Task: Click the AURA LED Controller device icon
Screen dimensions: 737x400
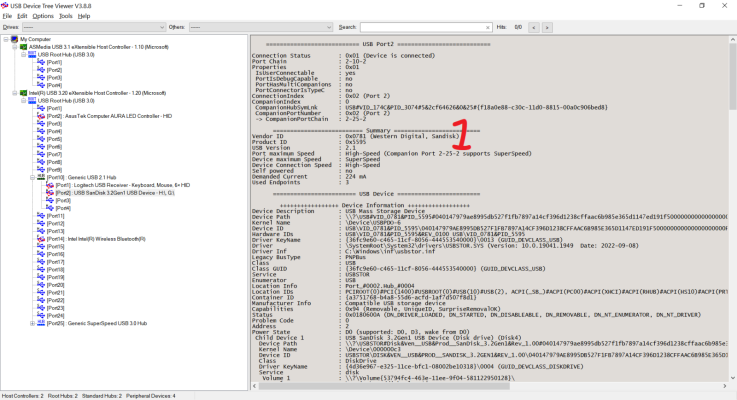Action: click(41, 116)
